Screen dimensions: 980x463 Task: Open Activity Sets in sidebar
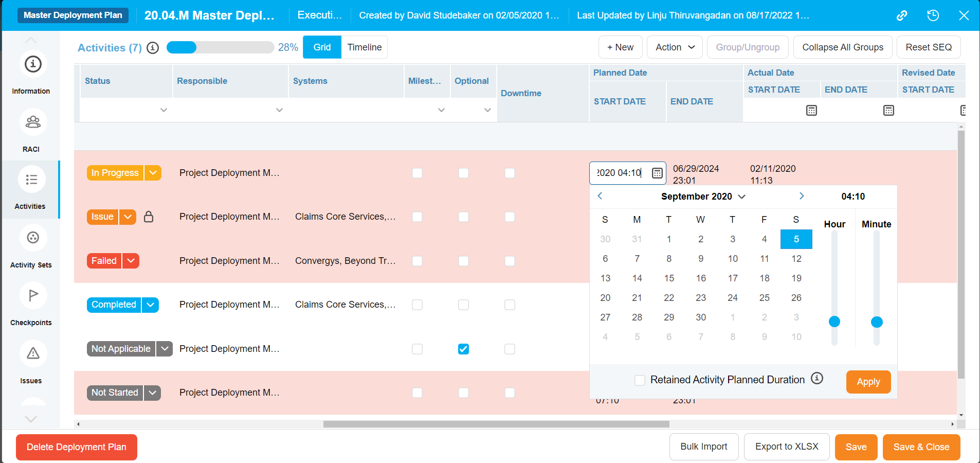[x=33, y=238]
